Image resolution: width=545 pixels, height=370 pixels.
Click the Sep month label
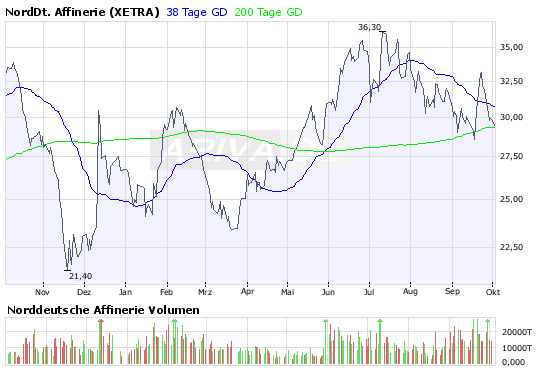pos(452,291)
